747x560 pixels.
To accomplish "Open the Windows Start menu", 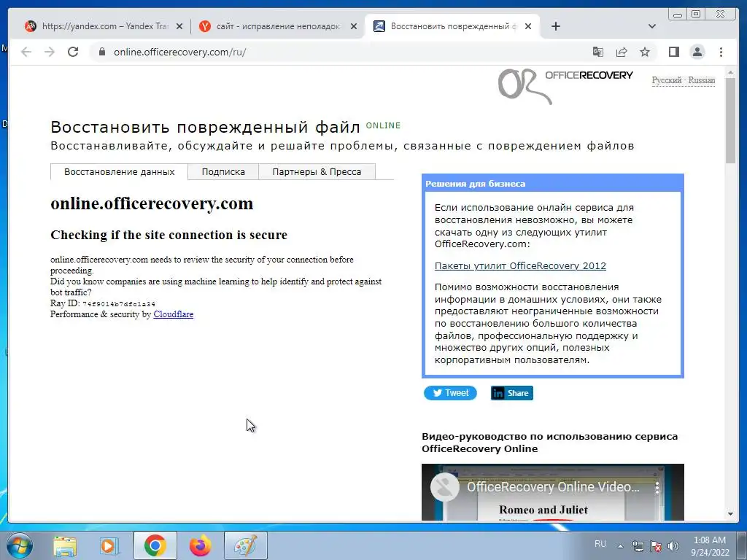I will point(19,545).
